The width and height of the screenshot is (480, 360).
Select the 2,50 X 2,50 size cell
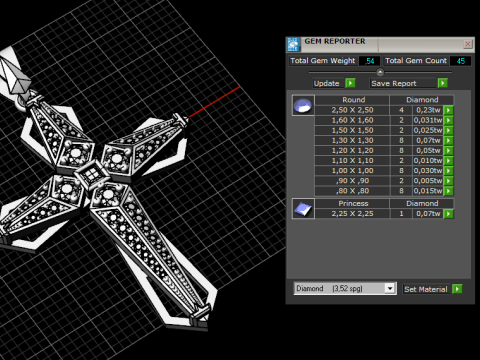352,110
